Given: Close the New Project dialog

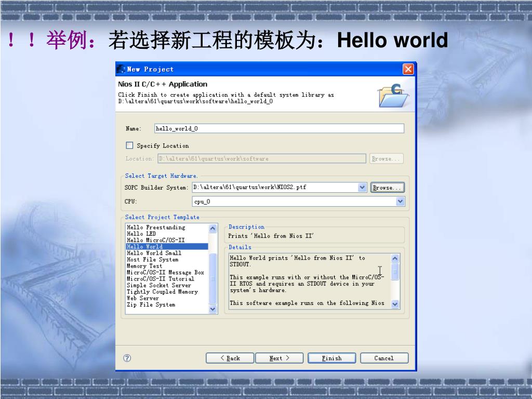Looking at the screenshot, I should coord(408,69).
